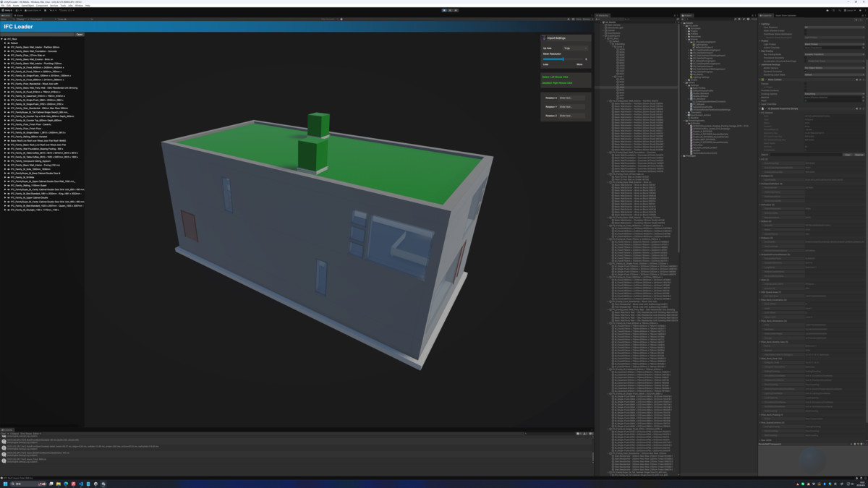The height and width of the screenshot is (488, 868).
Task: Open the Windows Start menu
Action: [x=5, y=484]
